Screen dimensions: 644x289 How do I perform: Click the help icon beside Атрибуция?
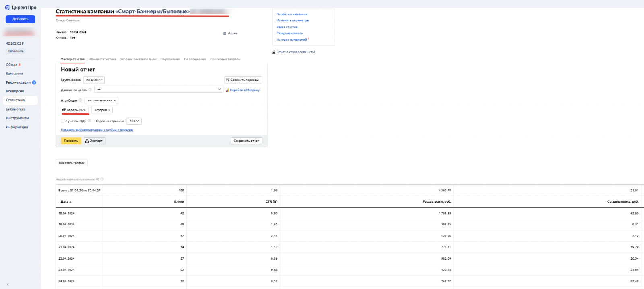[80, 100]
